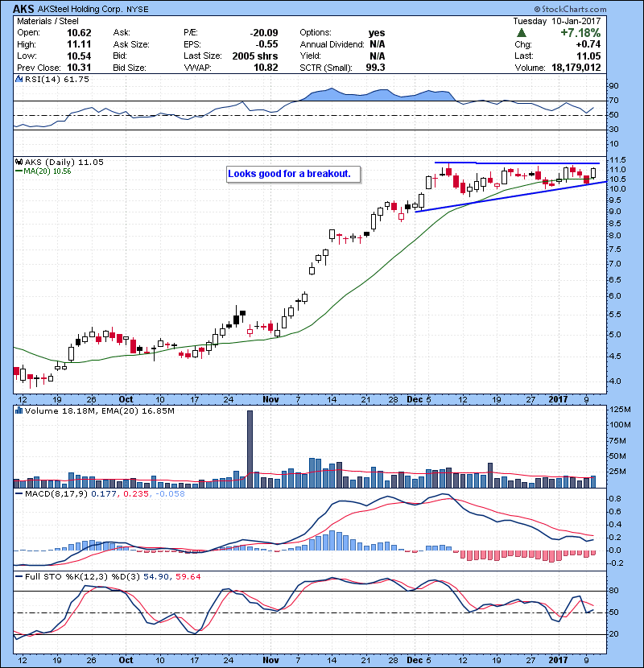
Task: Click the 4.0 price axis label
Action: click(x=615, y=381)
